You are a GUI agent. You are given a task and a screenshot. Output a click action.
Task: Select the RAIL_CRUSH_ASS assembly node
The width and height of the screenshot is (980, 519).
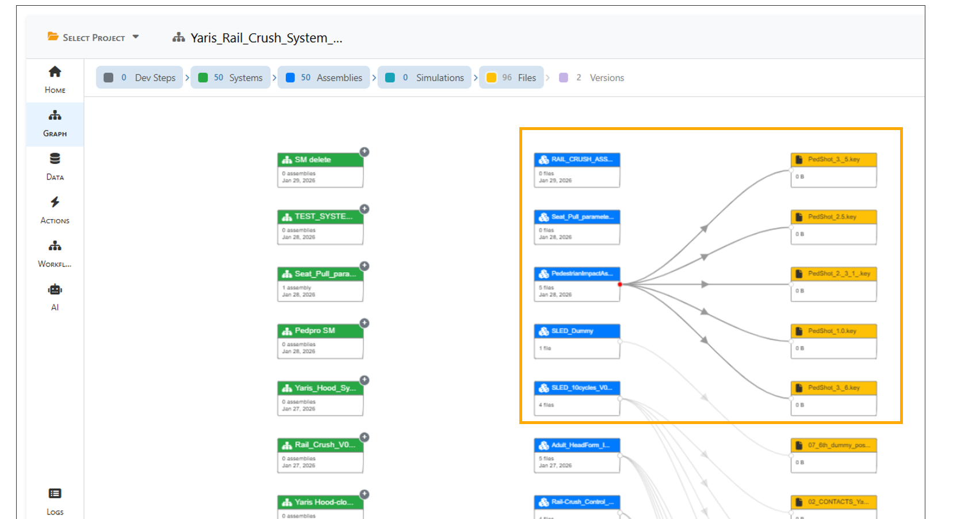point(577,160)
